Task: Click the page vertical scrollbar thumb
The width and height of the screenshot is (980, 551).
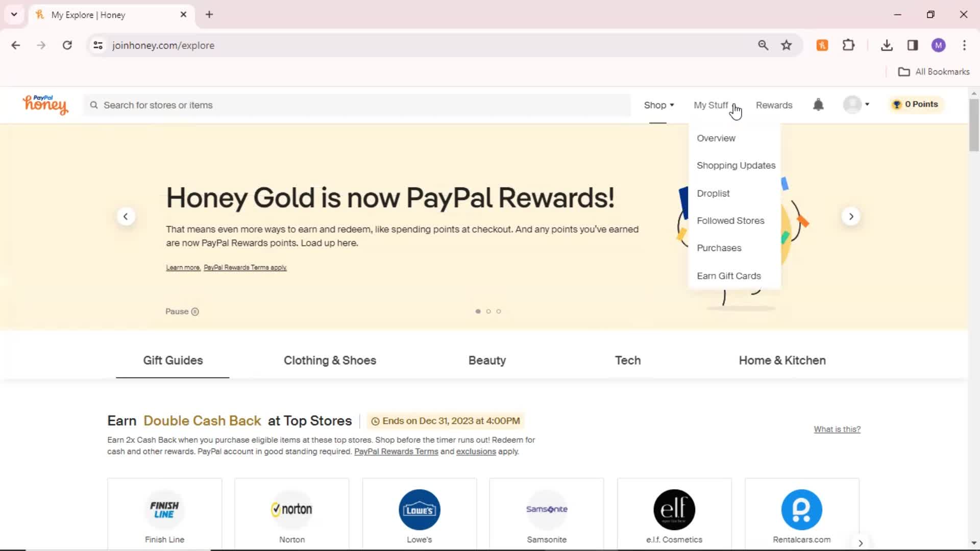Action: tap(974, 125)
